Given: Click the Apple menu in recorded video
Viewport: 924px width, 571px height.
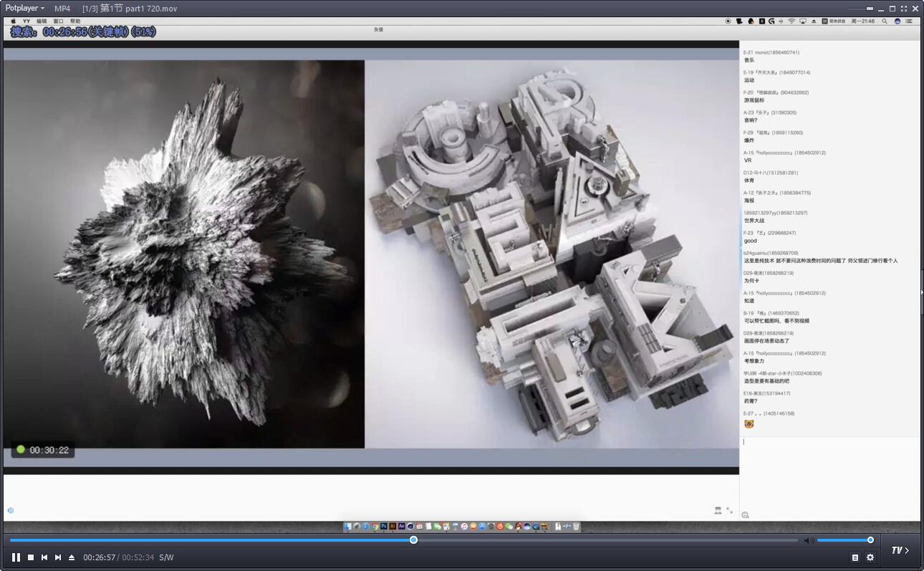Looking at the screenshot, I should (13, 21).
